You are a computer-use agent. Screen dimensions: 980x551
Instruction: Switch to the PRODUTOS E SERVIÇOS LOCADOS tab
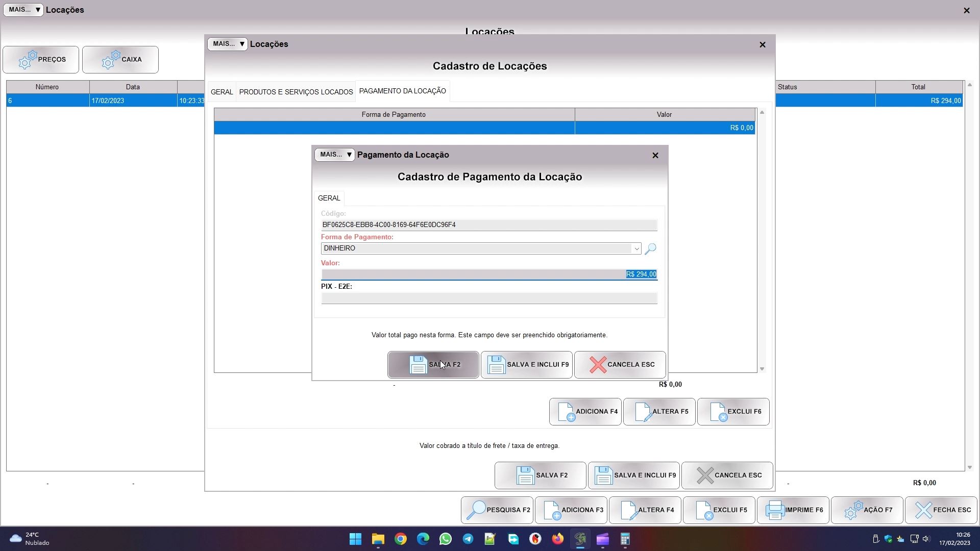pos(296,92)
